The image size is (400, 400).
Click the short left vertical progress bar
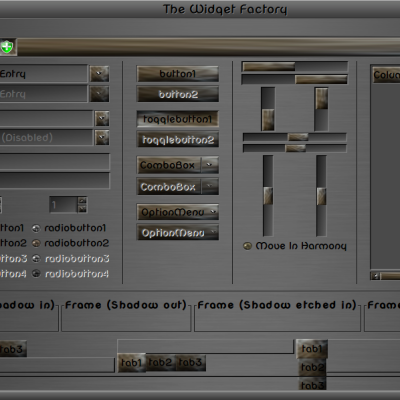point(268,109)
